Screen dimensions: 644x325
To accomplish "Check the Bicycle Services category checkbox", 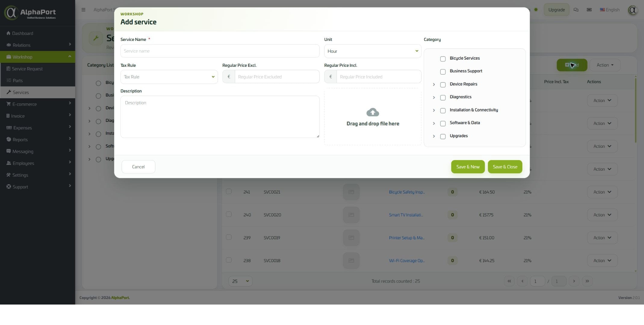I will (x=443, y=59).
